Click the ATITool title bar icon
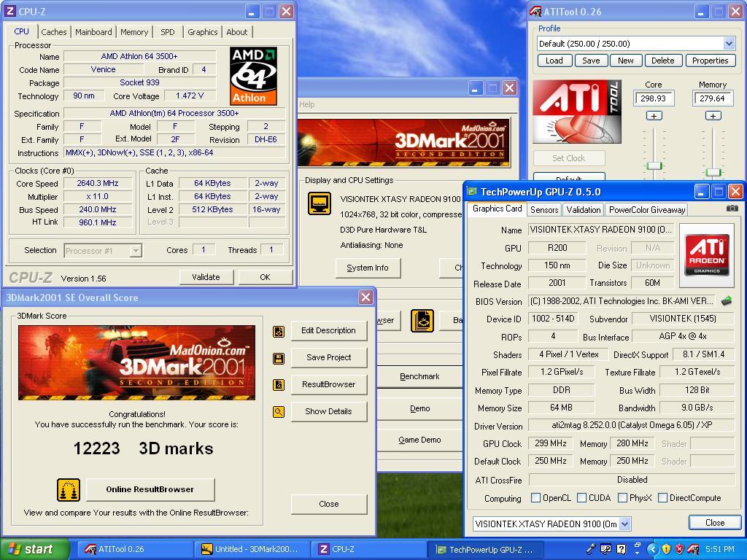 coord(535,11)
